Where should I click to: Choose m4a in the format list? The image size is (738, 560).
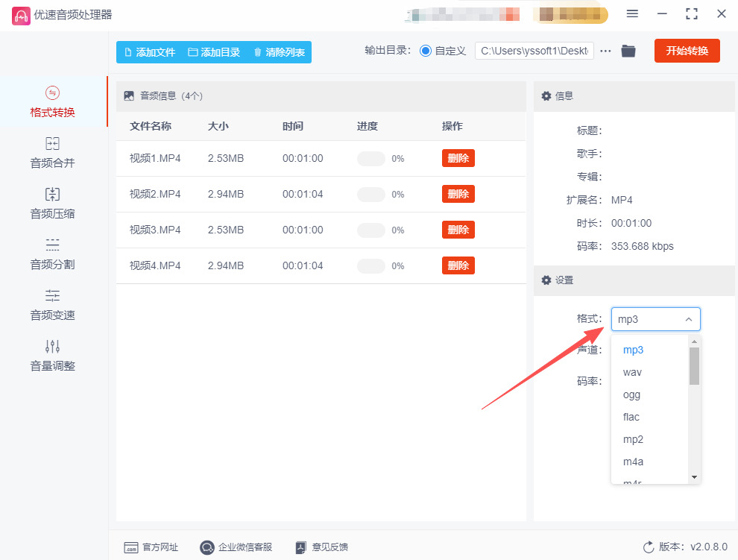pyautogui.click(x=649, y=462)
